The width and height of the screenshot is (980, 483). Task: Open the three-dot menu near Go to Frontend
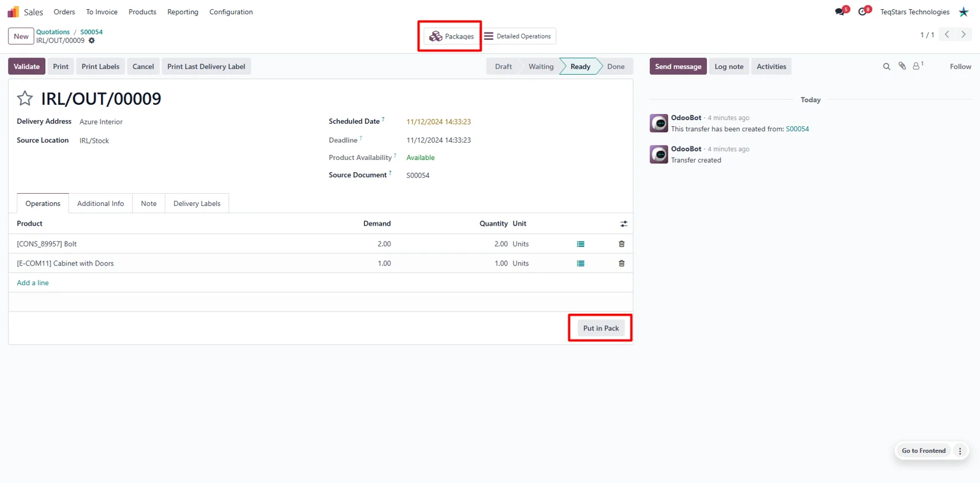960,451
